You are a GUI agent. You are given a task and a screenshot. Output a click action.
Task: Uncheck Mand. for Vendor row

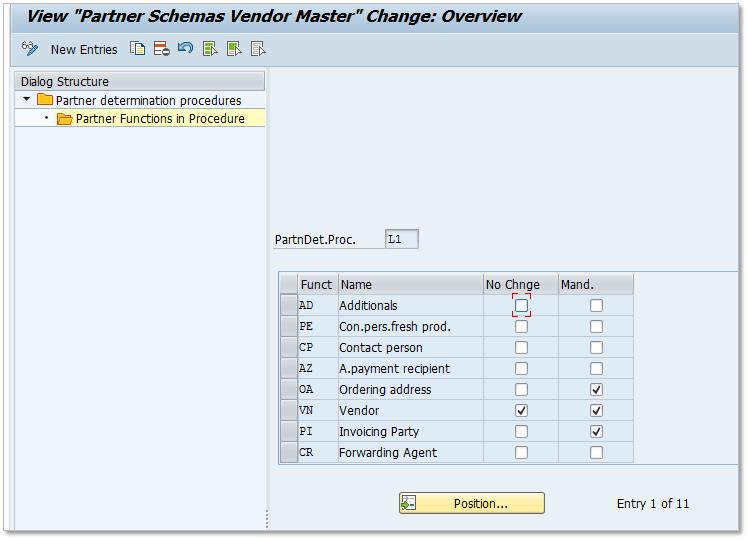[x=596, y=410]
